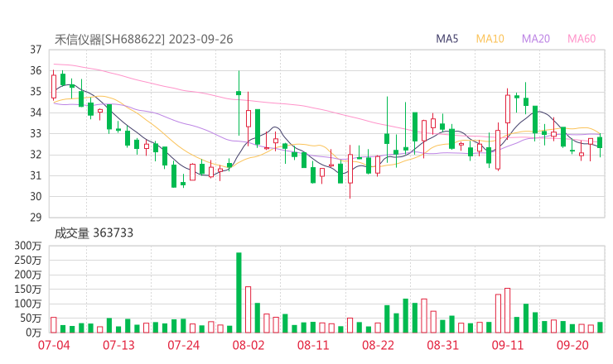Select the 08-11 date label

click(x=313, y=345)
